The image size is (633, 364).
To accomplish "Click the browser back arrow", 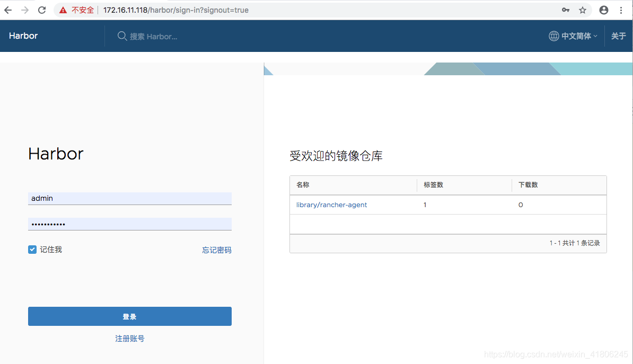I will pos(7,10).
